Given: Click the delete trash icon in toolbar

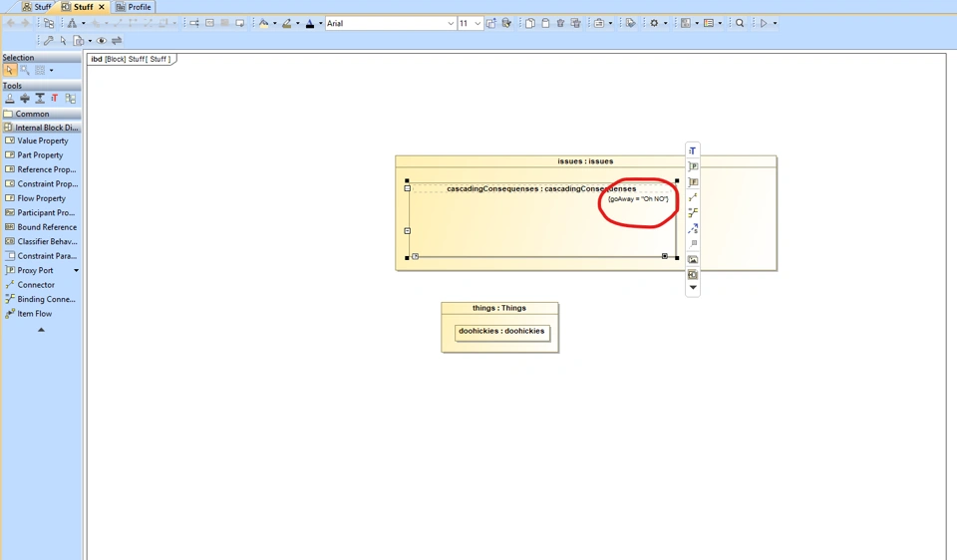Looking at the screenshot, I should 560,23.
